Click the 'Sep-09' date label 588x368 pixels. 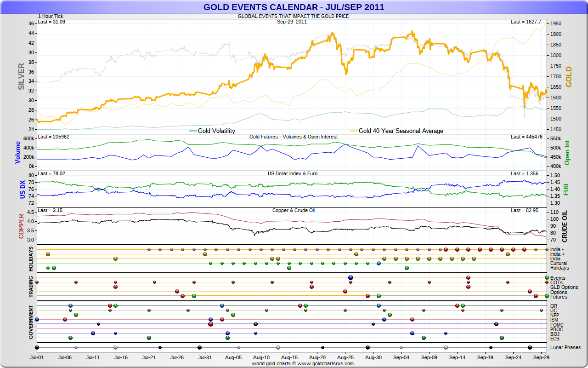click(429, 356)
